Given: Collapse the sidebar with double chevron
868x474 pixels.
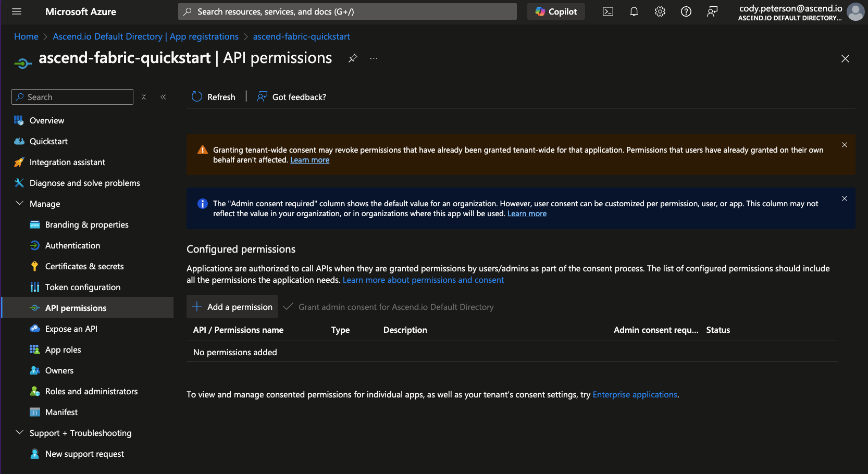Looking at the screenshot, I should point(163,97).
